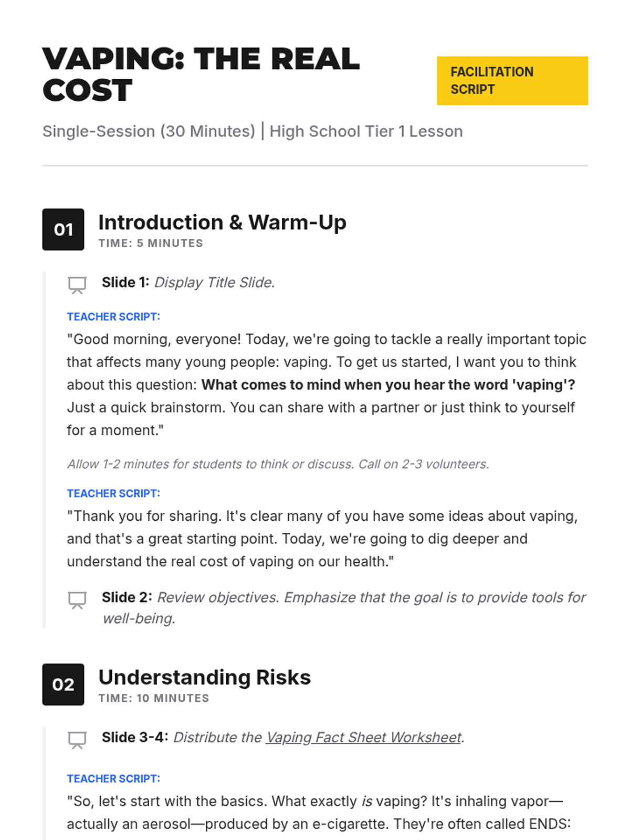Viewport: 630px width, 840px height.
Task: Click the presentation icon beside Slide 1
Action: tap(77, 285)
